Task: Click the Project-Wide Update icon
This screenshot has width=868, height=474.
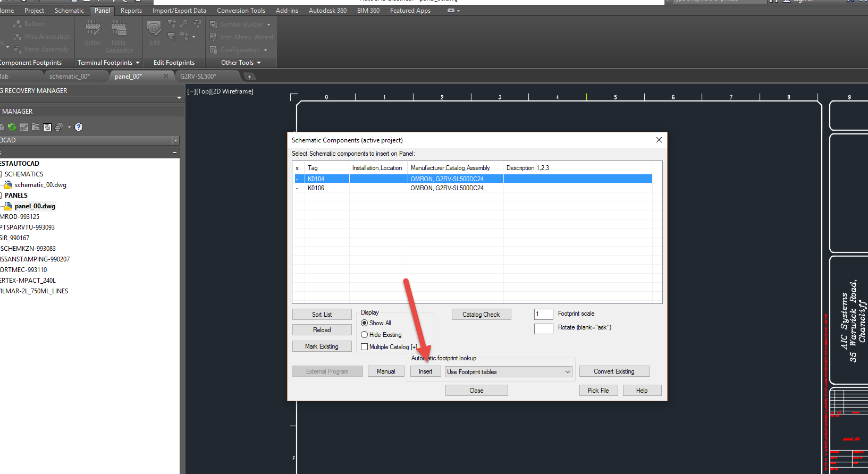Action: click(36, 127)
